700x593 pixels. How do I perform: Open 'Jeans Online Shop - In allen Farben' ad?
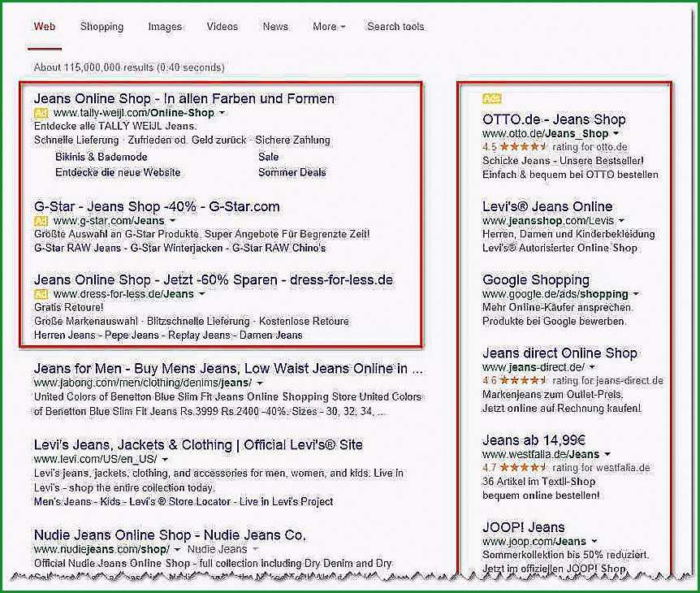tap(184, 98)
